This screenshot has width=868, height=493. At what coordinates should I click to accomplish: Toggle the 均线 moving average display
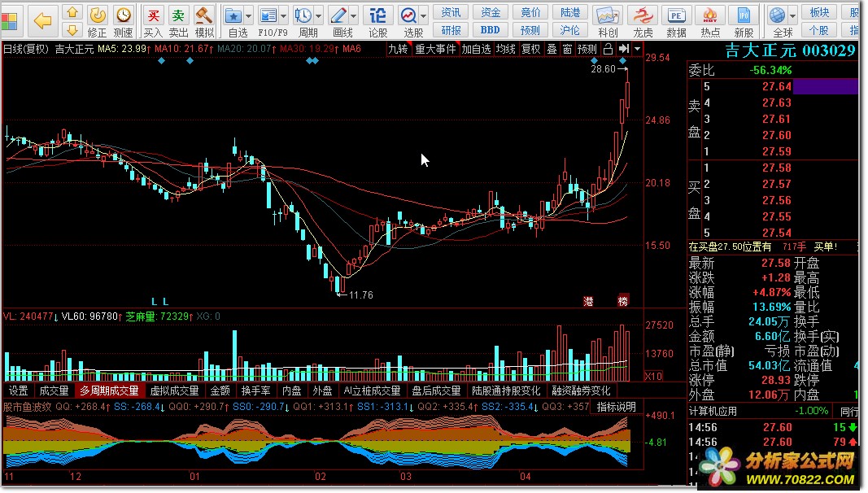coord(505,50)
